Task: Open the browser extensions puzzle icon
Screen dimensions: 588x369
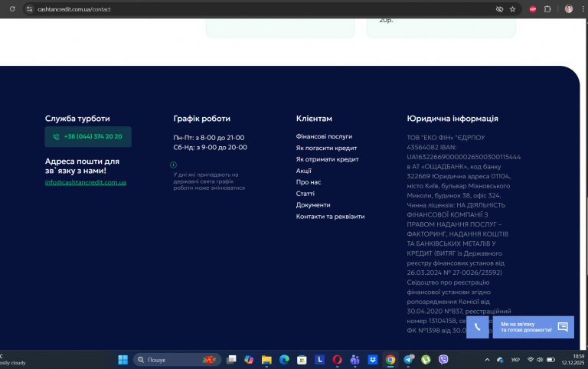Action: tap(547, 9)
